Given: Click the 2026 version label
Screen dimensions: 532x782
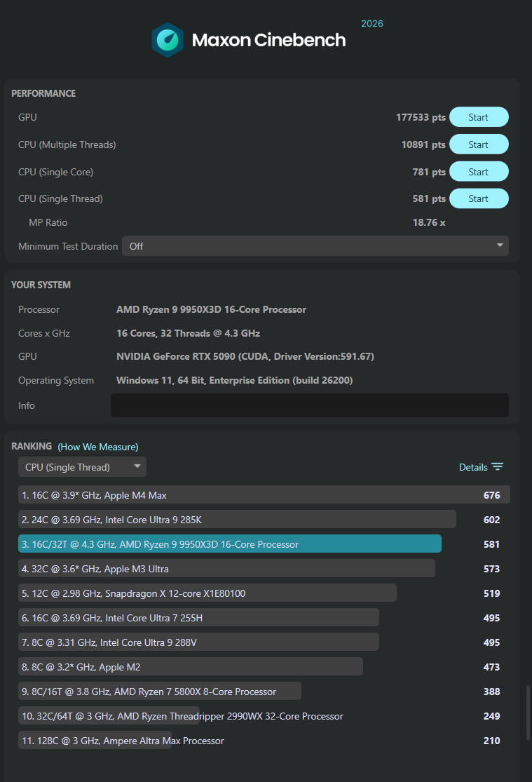Looking at the screenshot, I should pyautogui.click(x=372, y=23).
